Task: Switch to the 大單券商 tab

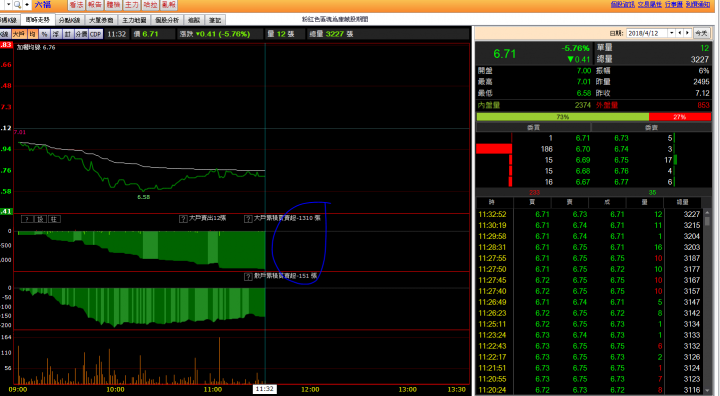Action: (x=101, y=20)
